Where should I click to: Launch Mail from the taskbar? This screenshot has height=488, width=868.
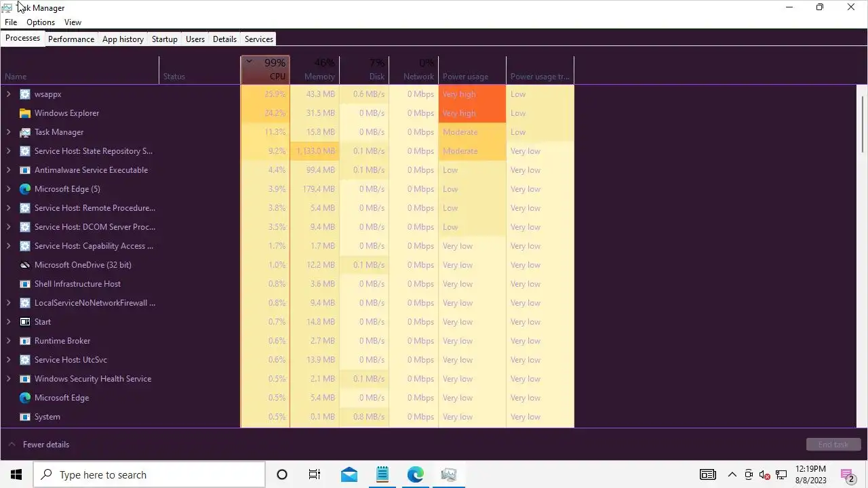[x=349, y=474]
